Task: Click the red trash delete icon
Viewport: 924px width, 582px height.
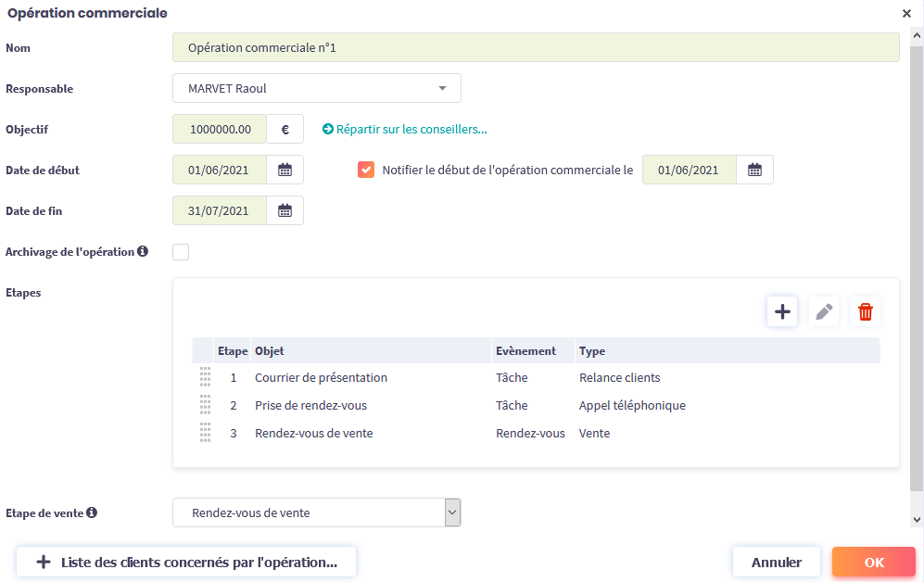Action: [865, 311]
